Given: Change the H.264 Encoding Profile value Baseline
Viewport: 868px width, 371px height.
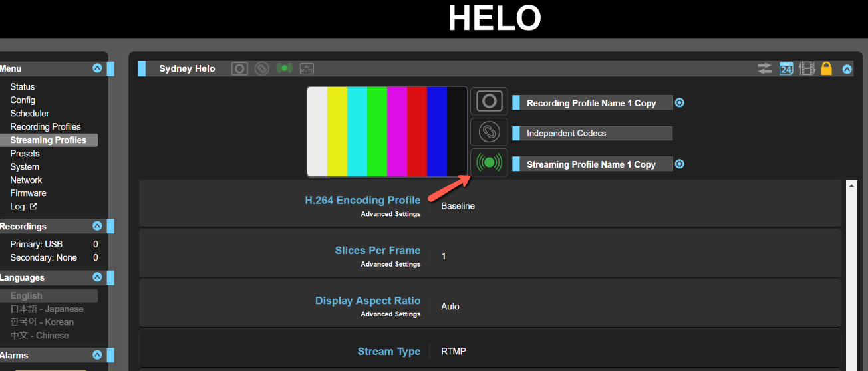Looking at the screenshot, I should [x=458, y=206].
